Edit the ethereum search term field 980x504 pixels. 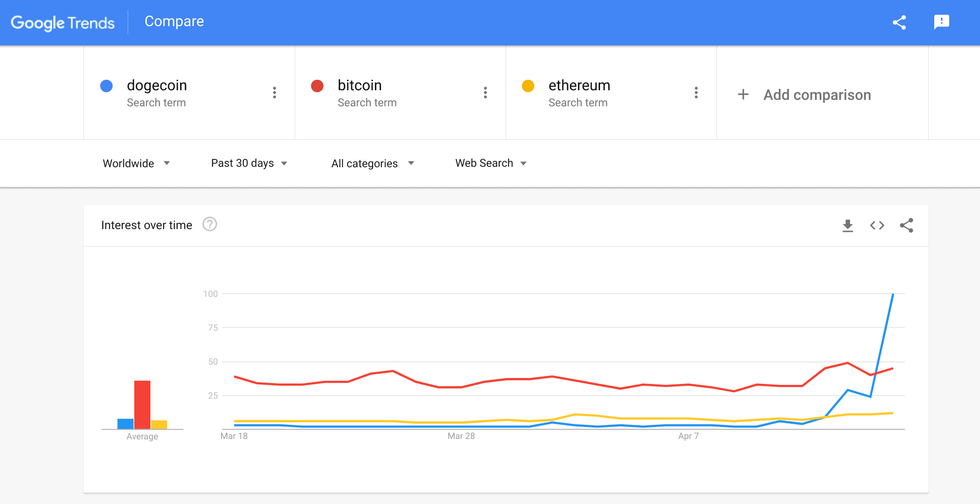point(579,86)
